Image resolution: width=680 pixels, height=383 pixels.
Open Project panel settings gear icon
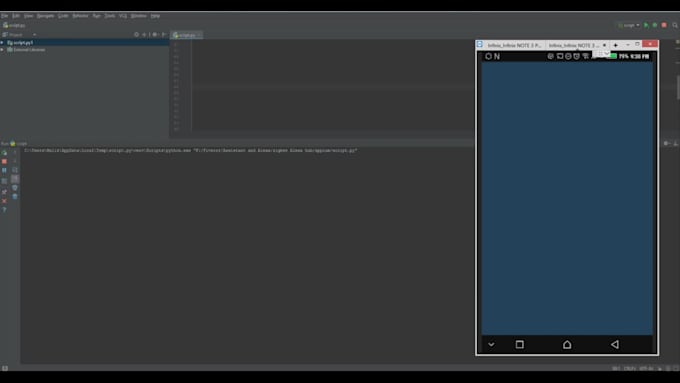155,35
